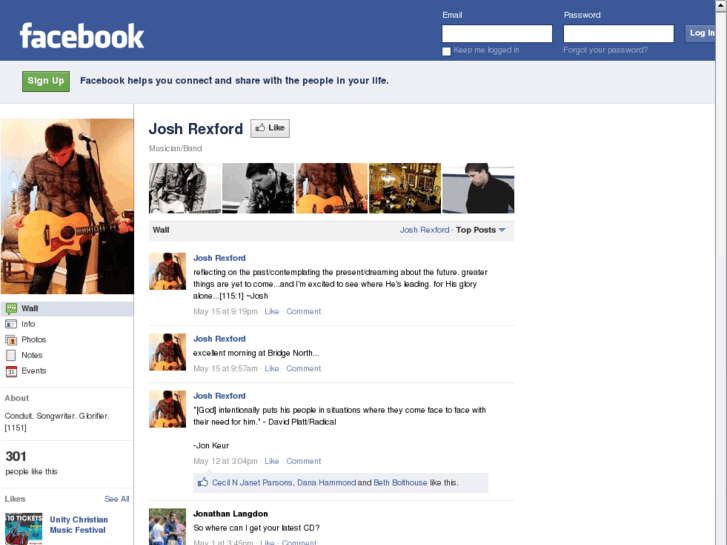The image size is (727, 545).
Task: Click the vertical scrollbar up arrow
Action: tap(721, 5)
